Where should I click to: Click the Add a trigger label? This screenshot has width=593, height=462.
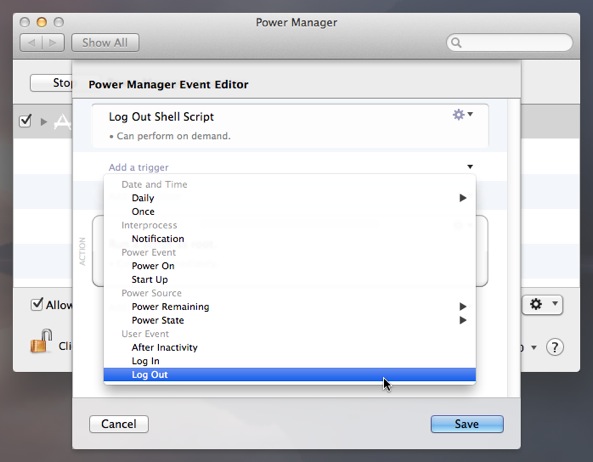(x=138, y=167)
